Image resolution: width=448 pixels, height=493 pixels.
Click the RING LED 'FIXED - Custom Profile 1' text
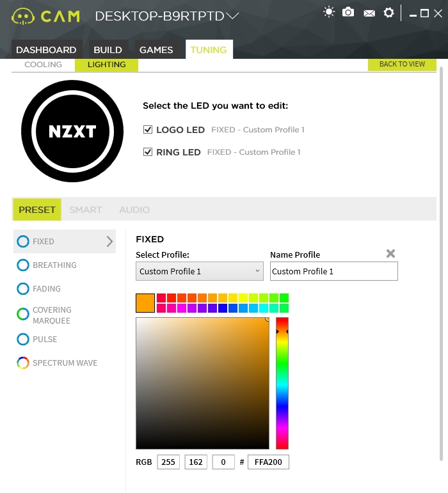pos(253,152)
